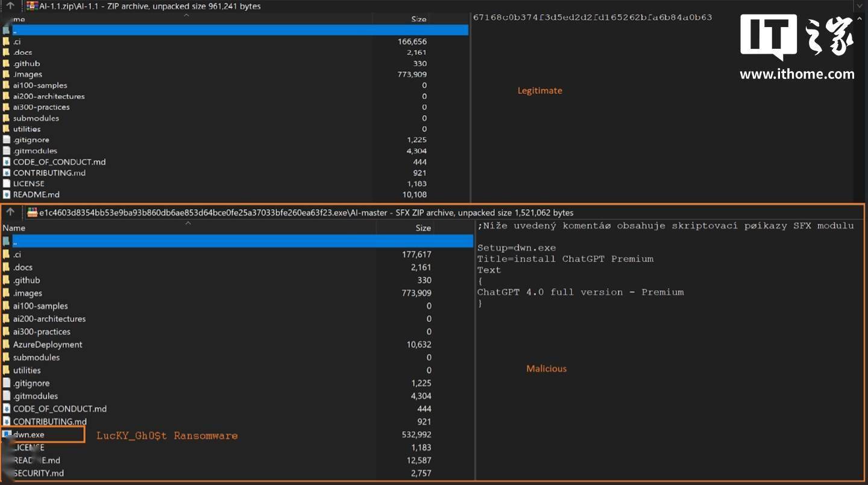The image size is (868, 485).
Task: Sort by Name in the AI-master SFX archive
Action: click(14, 228)
